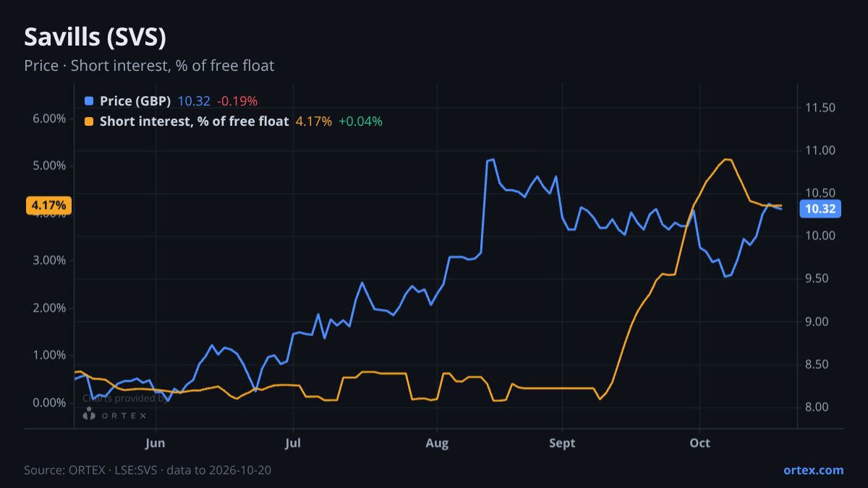Click the 5.00% left axis label
The height and width of the screenshot is (488, 868).
click(49, 166)
